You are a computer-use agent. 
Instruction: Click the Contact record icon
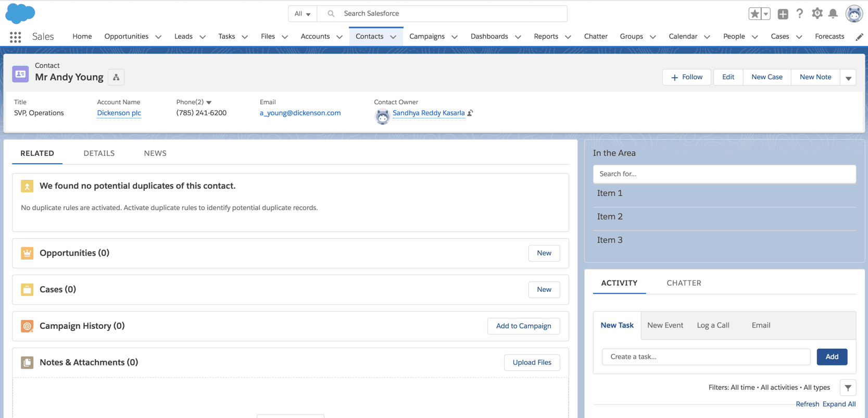20,74
